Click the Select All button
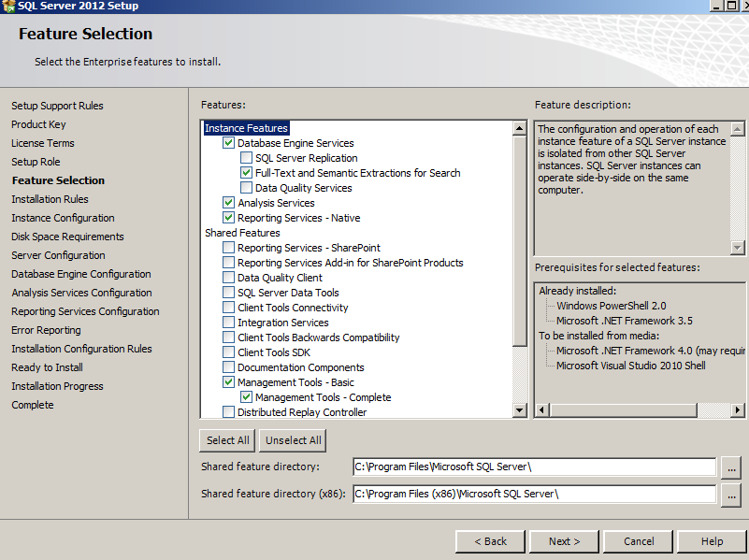The width and height of the screenshot is (749, 560). point(227,440)
